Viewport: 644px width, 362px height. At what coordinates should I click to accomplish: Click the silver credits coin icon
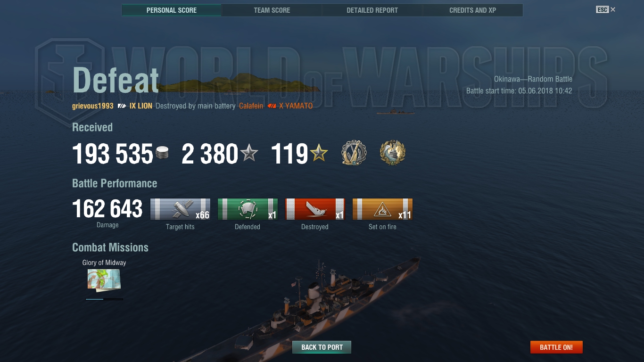coord(162,153)
